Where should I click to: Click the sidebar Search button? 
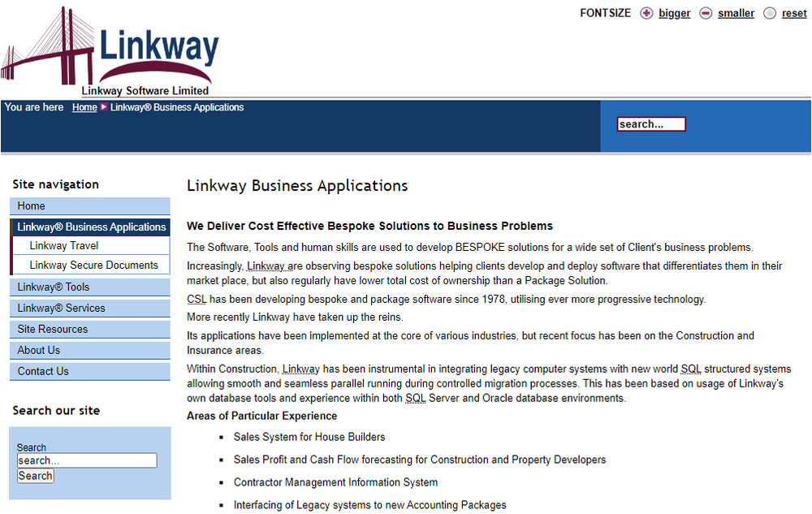tap(35, 476)
